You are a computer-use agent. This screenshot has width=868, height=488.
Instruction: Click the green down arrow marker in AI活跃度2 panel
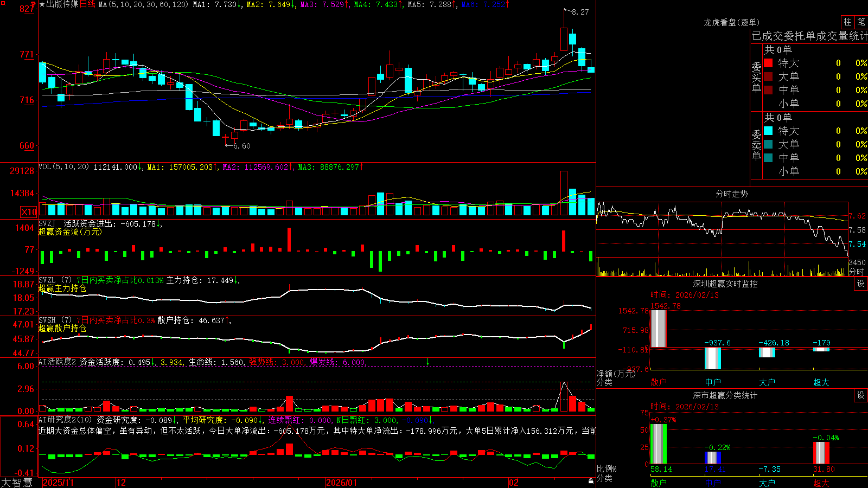point(427,361)
